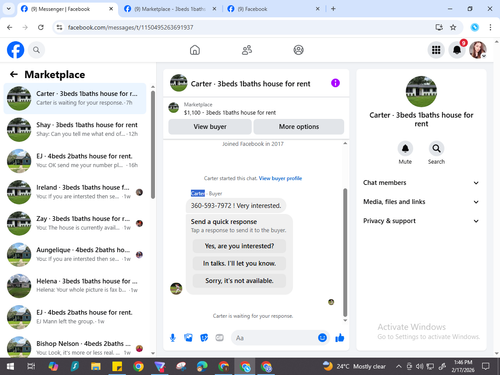The height and width of the screenshot is (375, 500).
Task: Open the Facebook menu grid icon
Action: pyautogui.click(x=436, y=50)
